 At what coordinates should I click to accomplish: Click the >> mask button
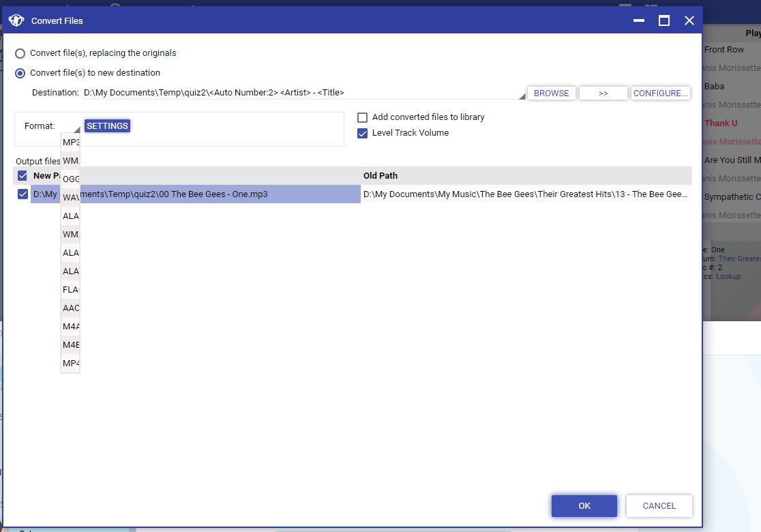(603, 93)
